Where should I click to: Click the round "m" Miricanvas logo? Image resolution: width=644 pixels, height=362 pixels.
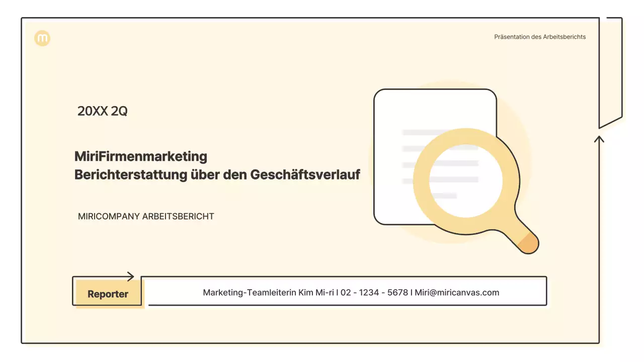point(42,38)
